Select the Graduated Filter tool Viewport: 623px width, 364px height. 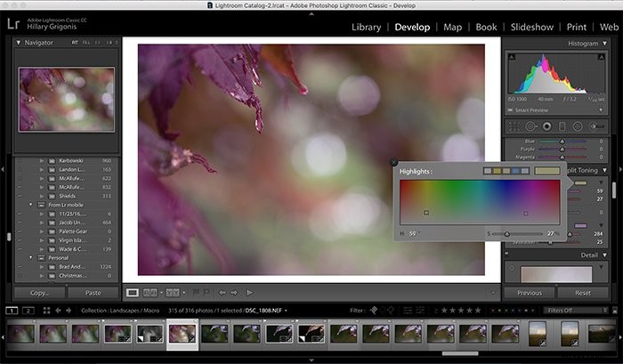coord(562,126)
